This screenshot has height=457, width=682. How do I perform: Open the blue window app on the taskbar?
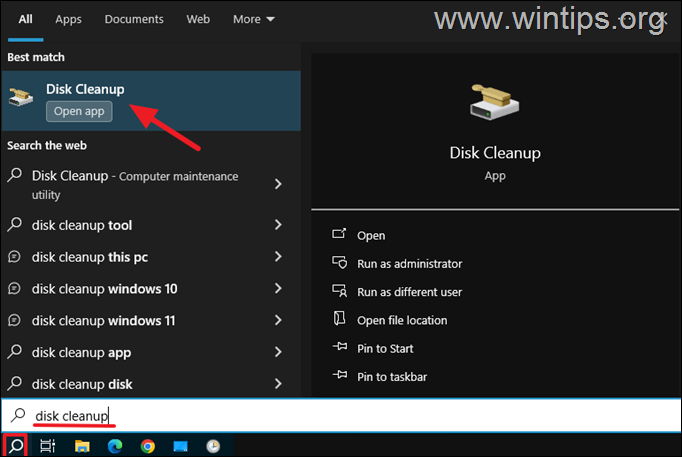tap(181, 446)
